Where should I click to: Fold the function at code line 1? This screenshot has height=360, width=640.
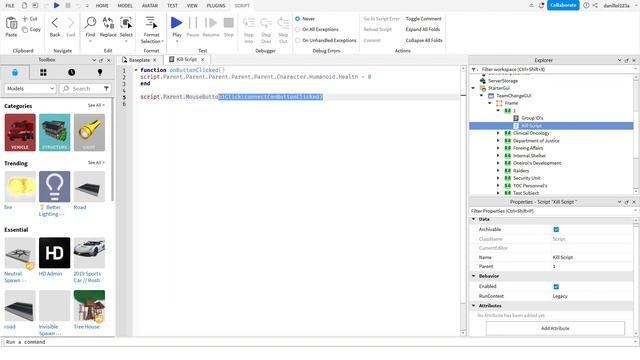(x=136, y=70)
